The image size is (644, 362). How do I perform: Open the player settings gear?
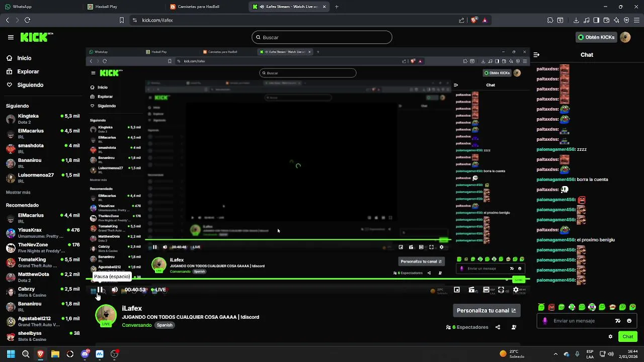[x=516, y=290]
